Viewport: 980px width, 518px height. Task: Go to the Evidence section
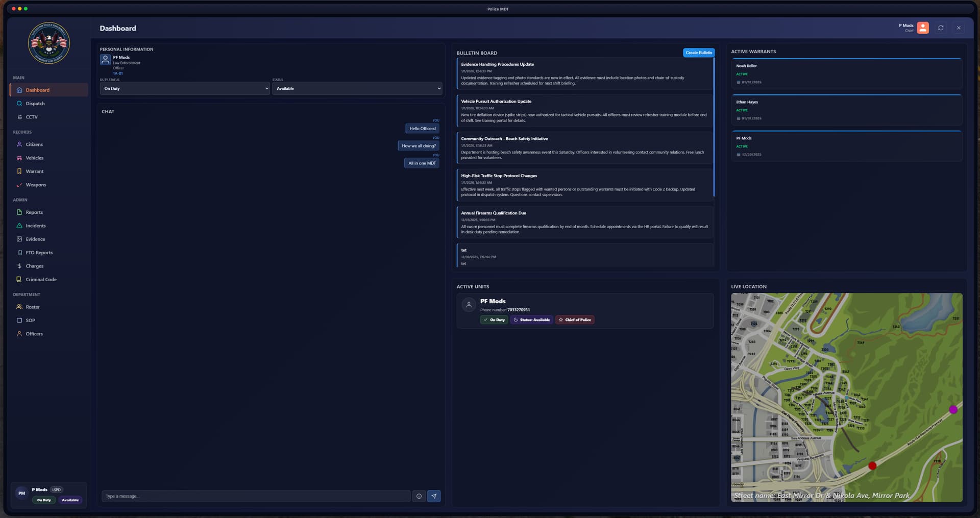click(x=35, y=239)
